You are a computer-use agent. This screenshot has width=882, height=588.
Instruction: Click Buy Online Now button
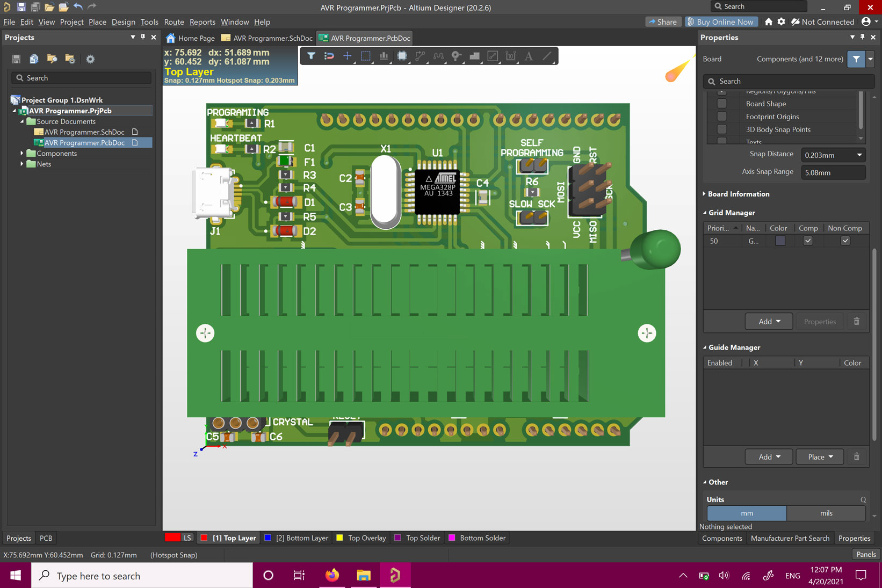point(721,21)
